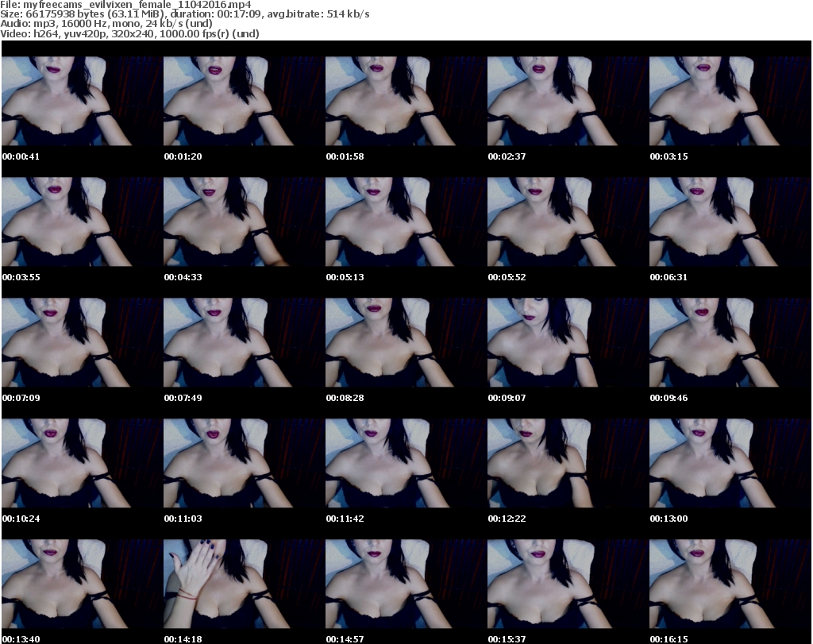813x644 pixels.
Task: Click the timestamp text '00:05:52'
Action: pos(507,277)
